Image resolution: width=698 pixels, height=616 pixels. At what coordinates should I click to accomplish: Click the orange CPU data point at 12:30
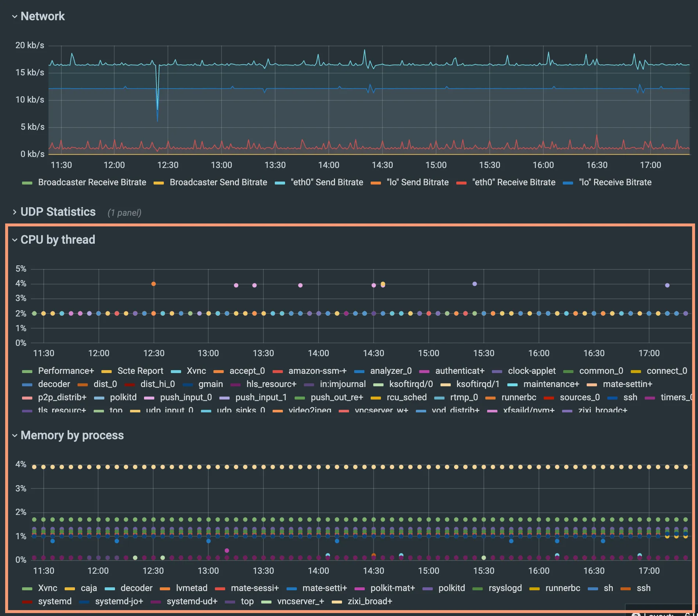pyautogui.click(x=154, y=284)
